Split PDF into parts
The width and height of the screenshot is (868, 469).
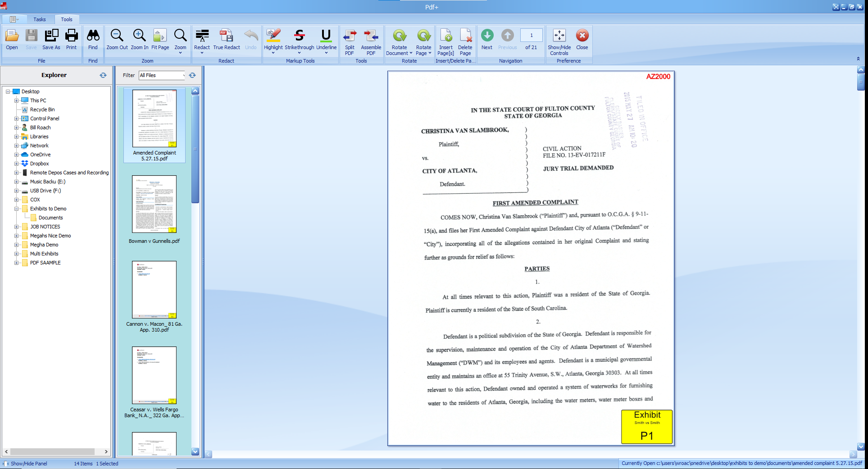pos(350,42)
